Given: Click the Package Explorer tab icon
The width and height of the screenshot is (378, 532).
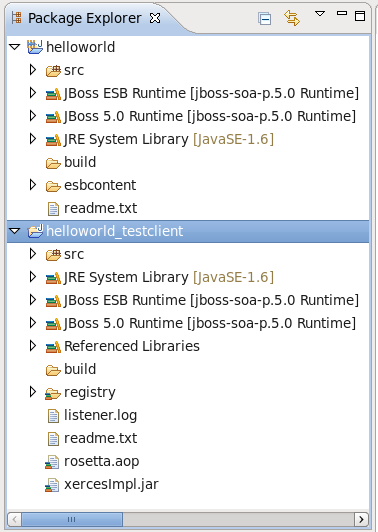Looking at the screenshot, I should 17,18.
